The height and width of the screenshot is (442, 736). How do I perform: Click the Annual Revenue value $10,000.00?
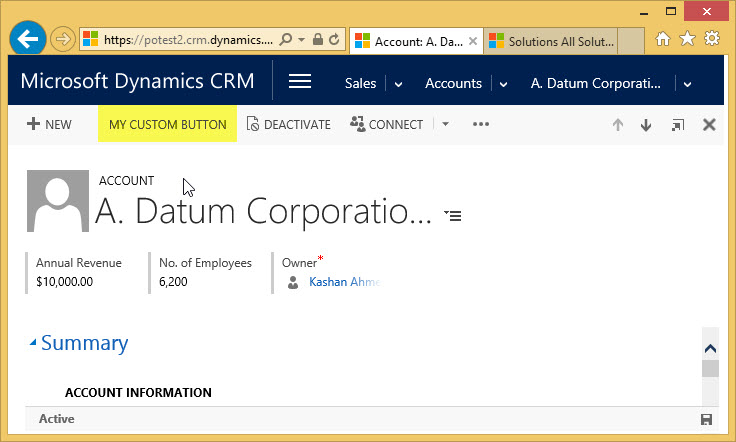(x=65, y=282)
